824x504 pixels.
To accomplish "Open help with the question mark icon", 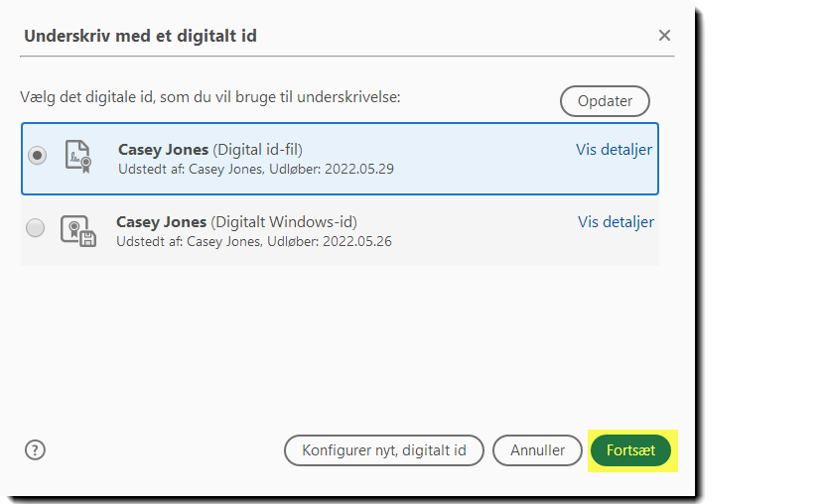I will (x=35, y=449).
